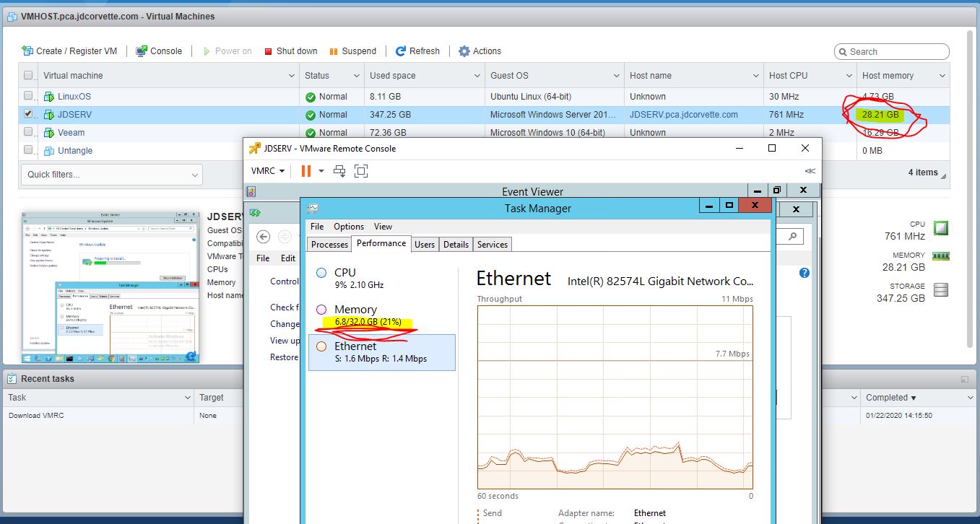Image resolution: width=980 pixels, height=524 pixels.
Task: Click the Refresh arrow icon
Action: tap(401, 51)
